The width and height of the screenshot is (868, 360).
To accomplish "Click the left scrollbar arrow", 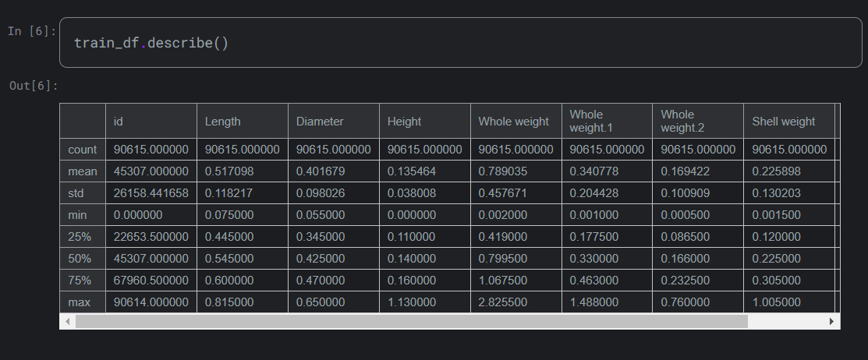I will click(68, 321).
